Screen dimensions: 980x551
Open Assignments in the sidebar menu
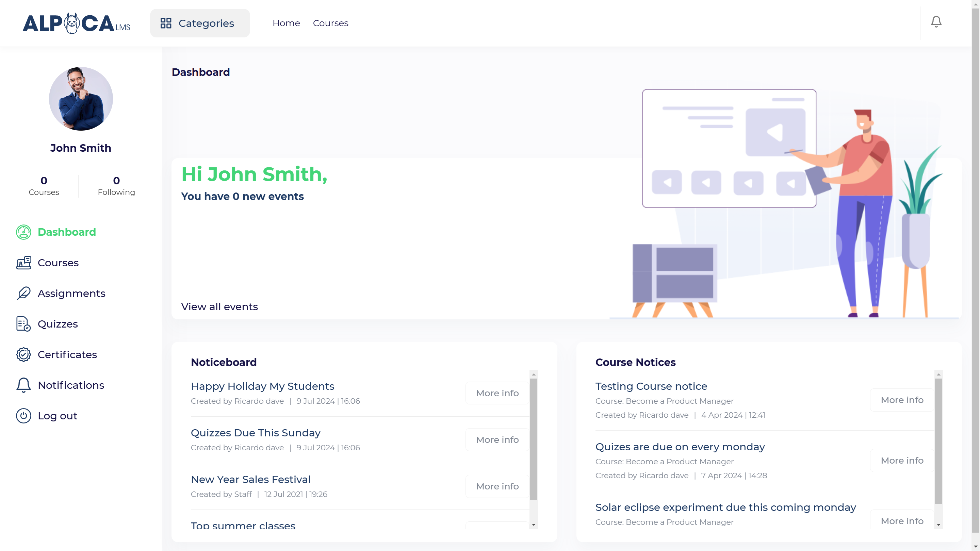click(x=71, y=293)
